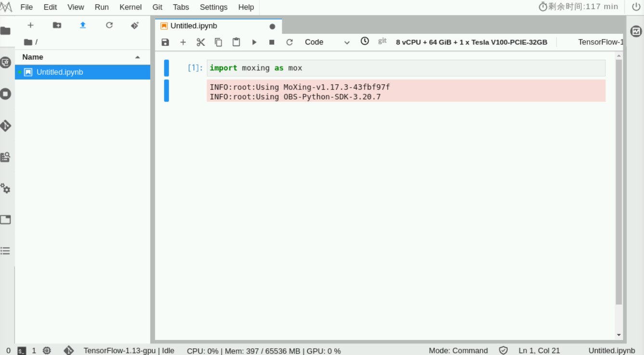Show the table of contents list panel
644x355 pixels.
[5, 250]
